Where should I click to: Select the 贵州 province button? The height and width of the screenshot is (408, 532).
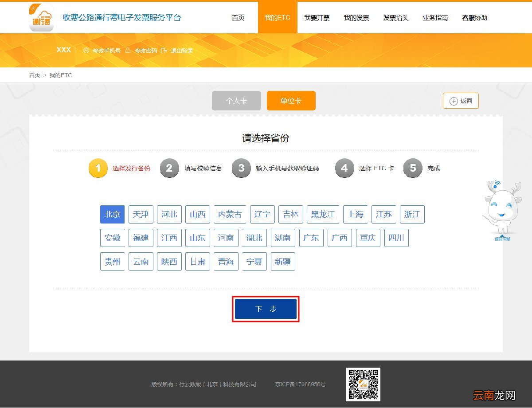[x=112, y=262]
